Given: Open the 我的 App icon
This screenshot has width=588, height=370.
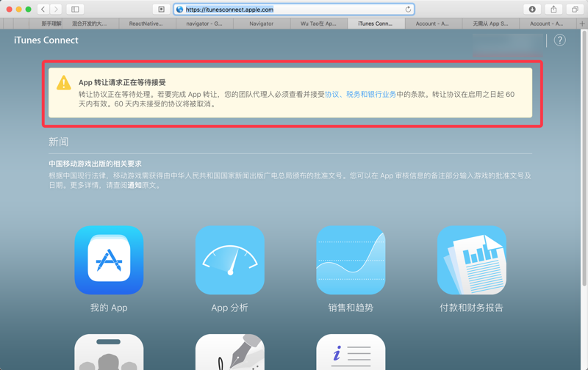Looking at the screenshot, I should click(x=109, y=260).
